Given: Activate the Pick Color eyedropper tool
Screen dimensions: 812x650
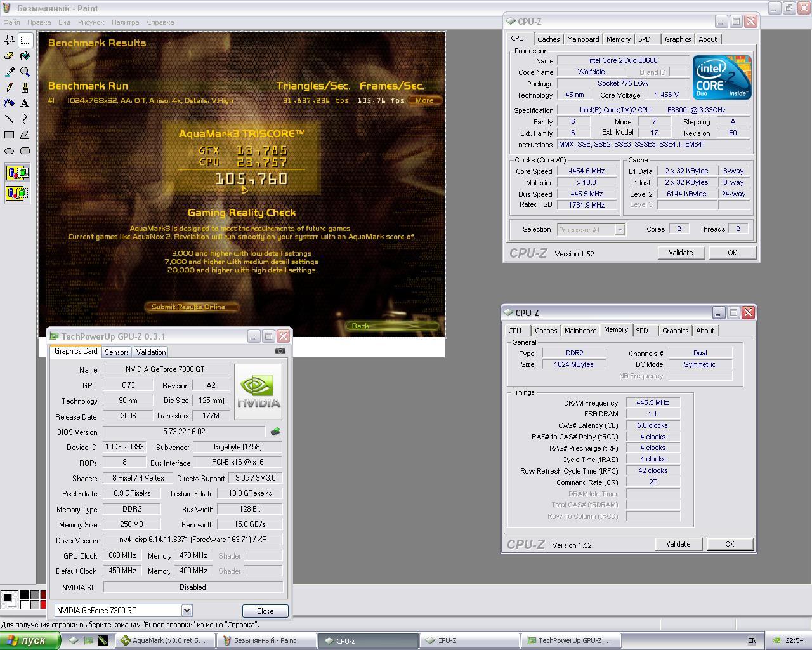Looking at the screenshot, I should coord(10,72).
